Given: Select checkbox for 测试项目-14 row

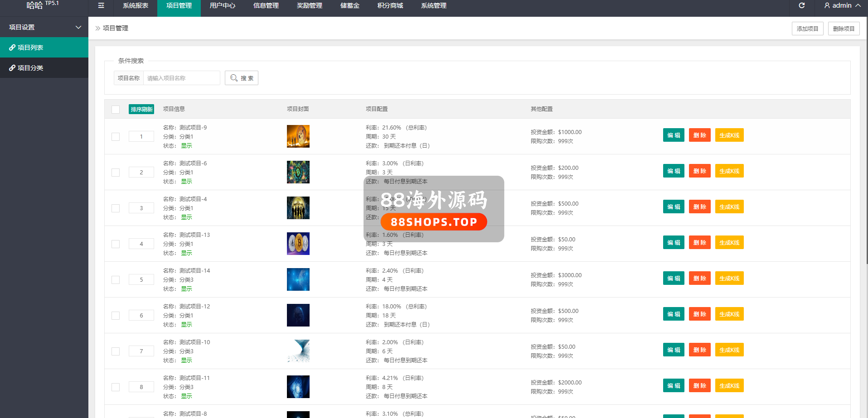Looking at the screenshot, I should tap(116, 280).
